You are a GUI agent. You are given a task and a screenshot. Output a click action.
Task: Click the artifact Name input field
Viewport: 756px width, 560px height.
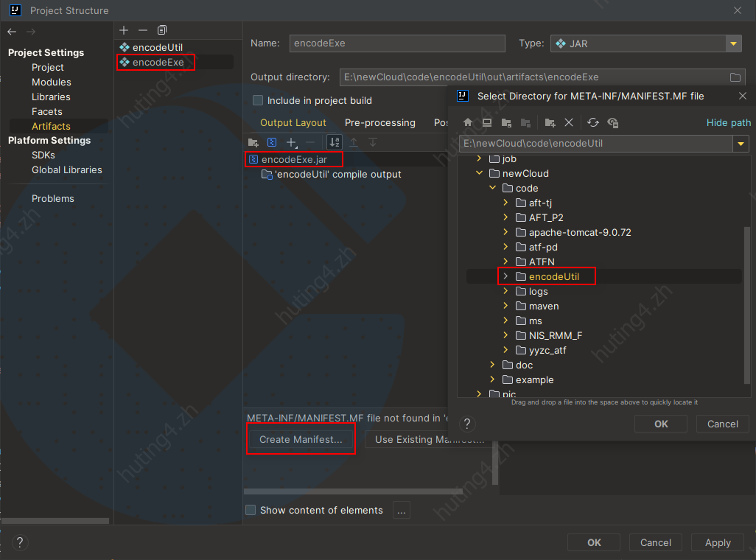[397, 43]
